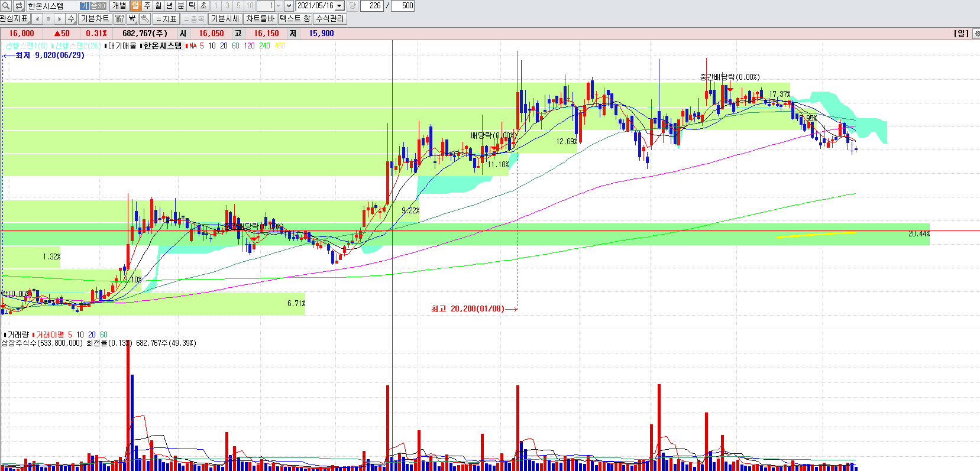
Task: Click the chart tools icon before ₩
Action: (119, 19)
